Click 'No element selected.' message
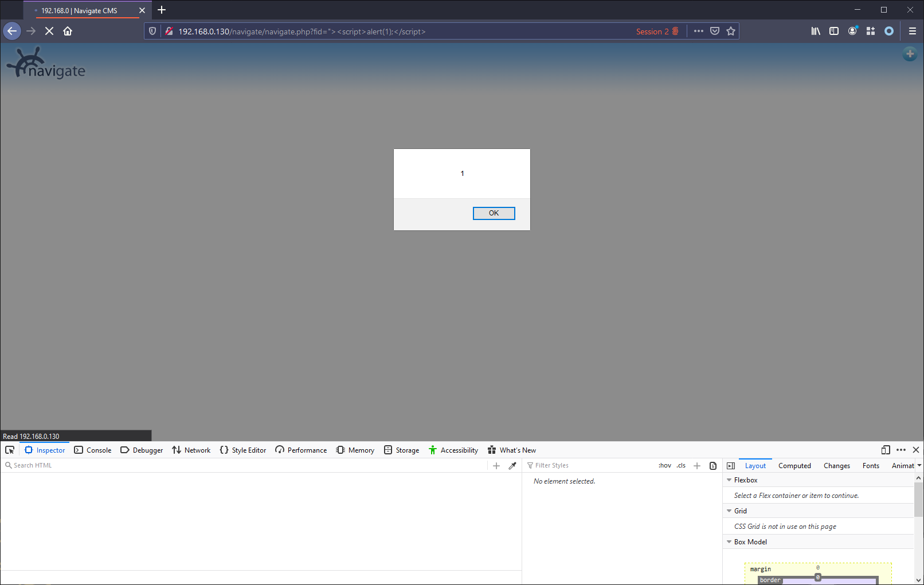Screen dimensions: 924x585 pyautogui.click(x=565, y=481)
